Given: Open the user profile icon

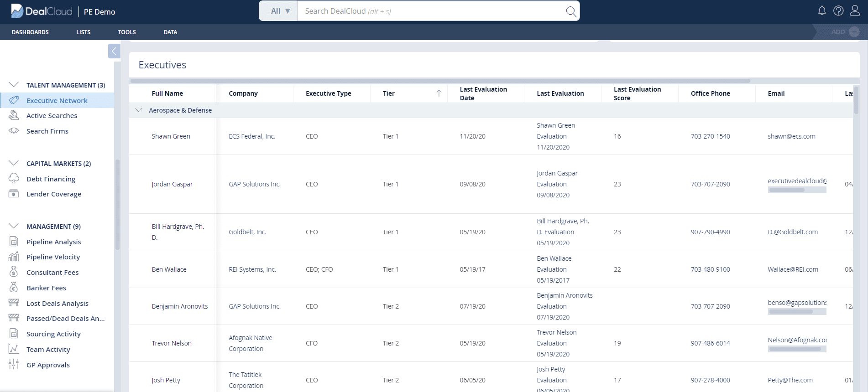Looking at the screenshot, I should tap(855, 10).
